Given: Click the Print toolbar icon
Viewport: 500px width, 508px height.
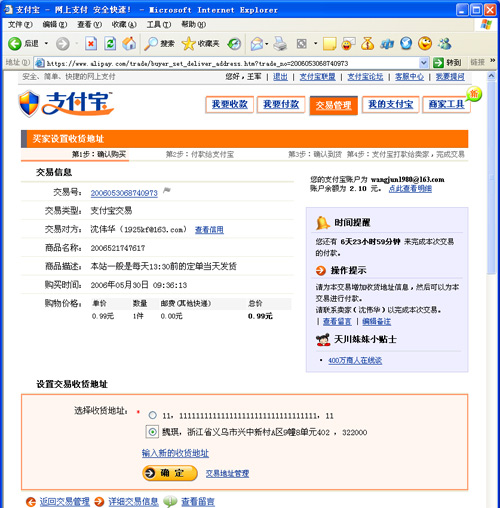Looking at the screenshot, I should 280,44.
